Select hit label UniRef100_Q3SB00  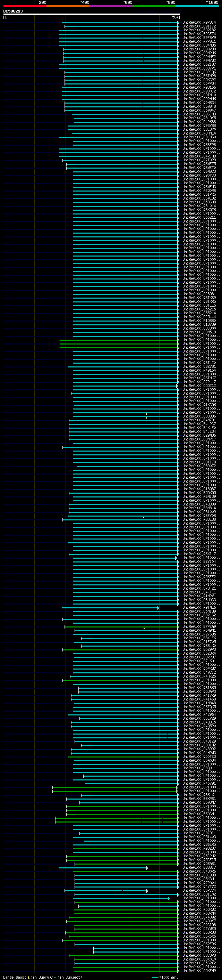(199, 328)
